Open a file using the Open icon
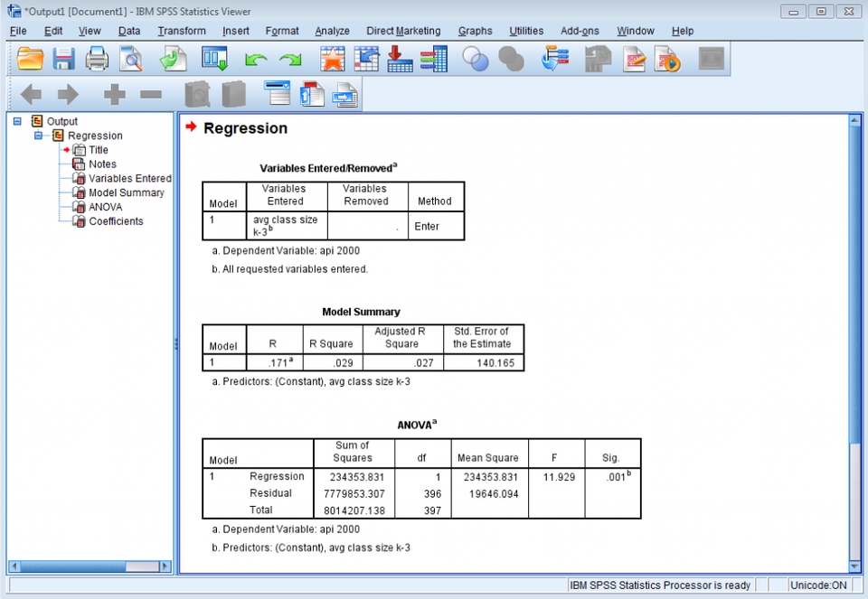 pyautogui.click(x=30, y=58)
